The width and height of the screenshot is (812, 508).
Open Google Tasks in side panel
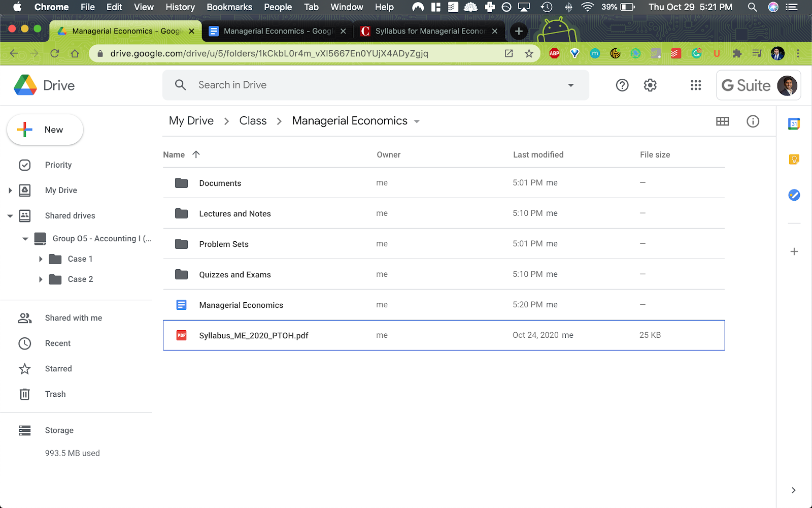pos(794,195)
